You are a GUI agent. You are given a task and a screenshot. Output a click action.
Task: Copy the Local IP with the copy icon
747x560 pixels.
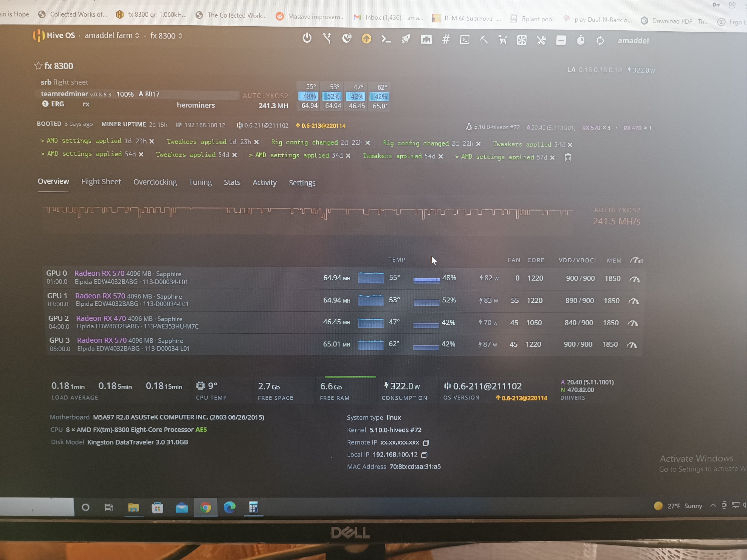[424, 455]
